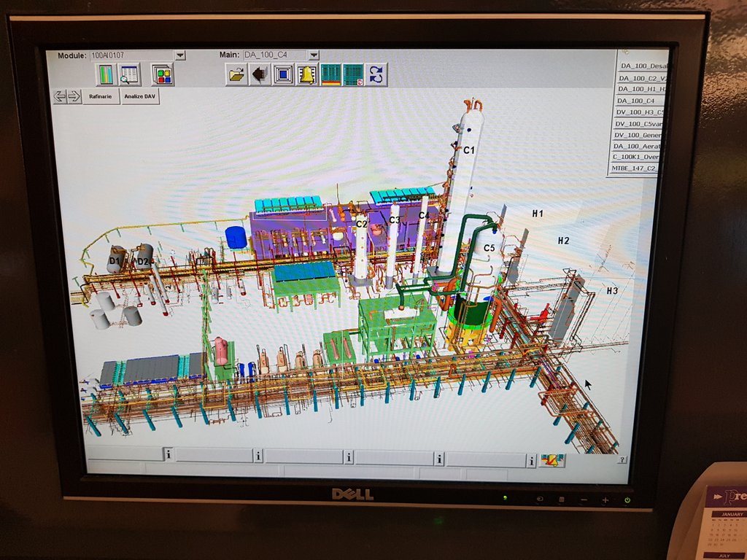Click the Rafinarie button
Screen dimensions: 747x560
click(x=101, y=97)
